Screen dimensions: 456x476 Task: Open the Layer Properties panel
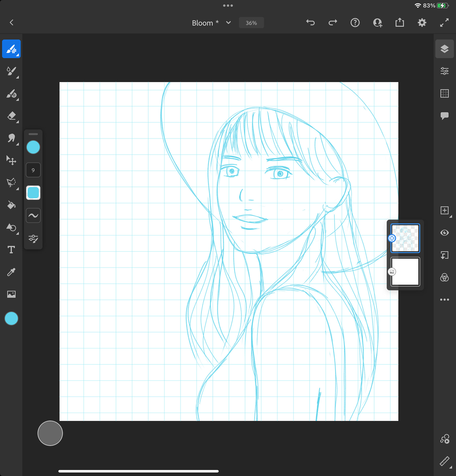[444, 71]
